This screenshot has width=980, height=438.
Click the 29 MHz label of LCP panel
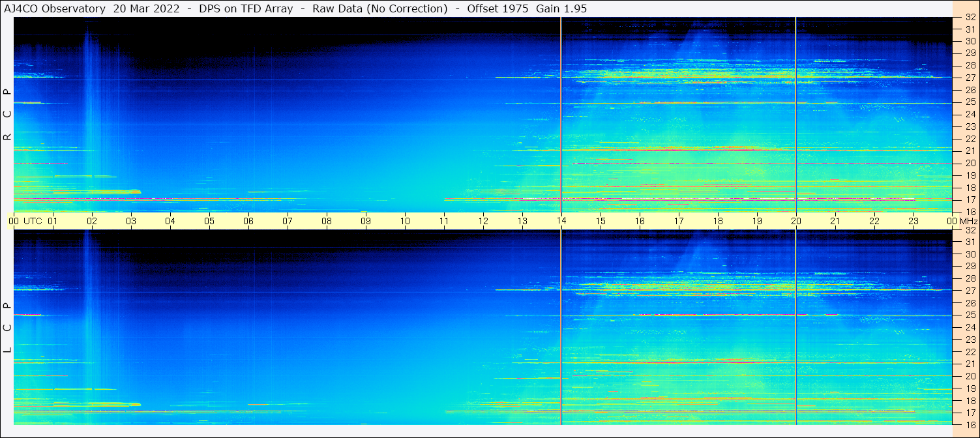[x=970, y=266]
